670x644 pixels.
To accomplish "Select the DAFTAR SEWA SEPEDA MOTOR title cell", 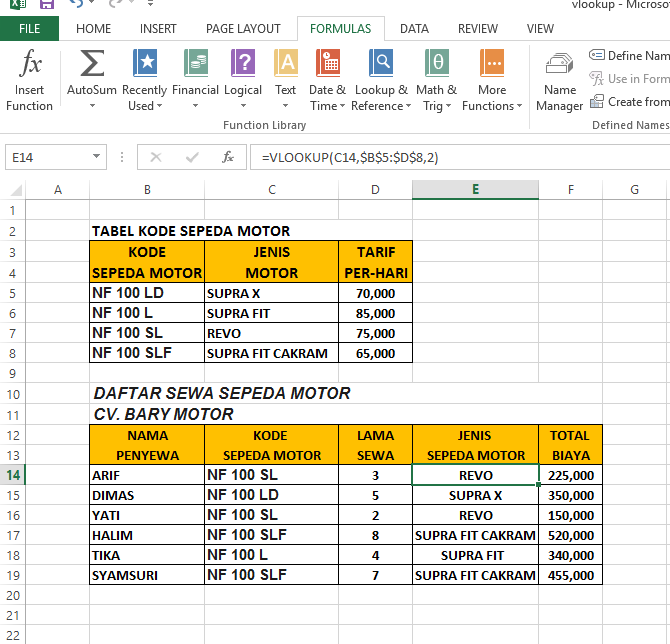I will pos(222,394).
